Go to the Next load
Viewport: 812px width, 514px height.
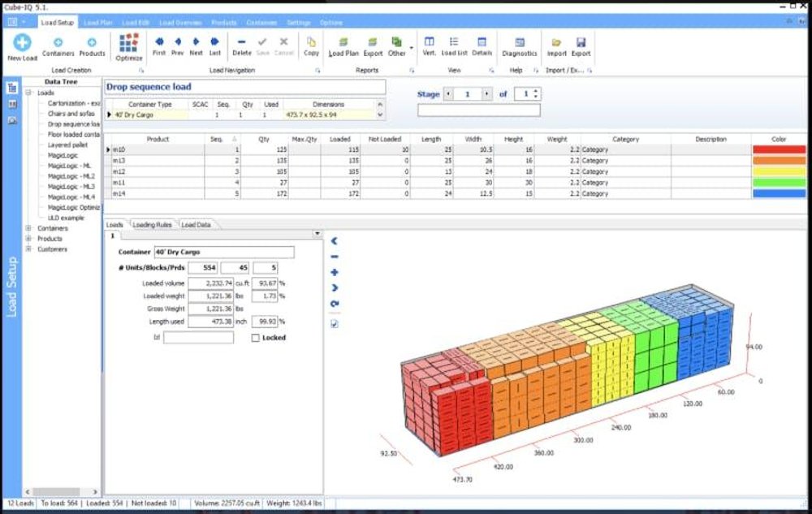[x=196, y=45]
